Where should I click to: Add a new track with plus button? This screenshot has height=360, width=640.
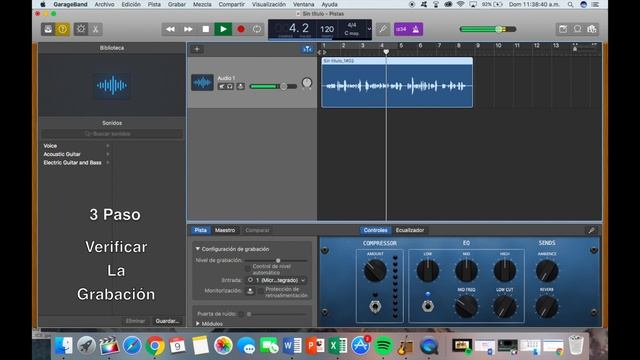197,49
